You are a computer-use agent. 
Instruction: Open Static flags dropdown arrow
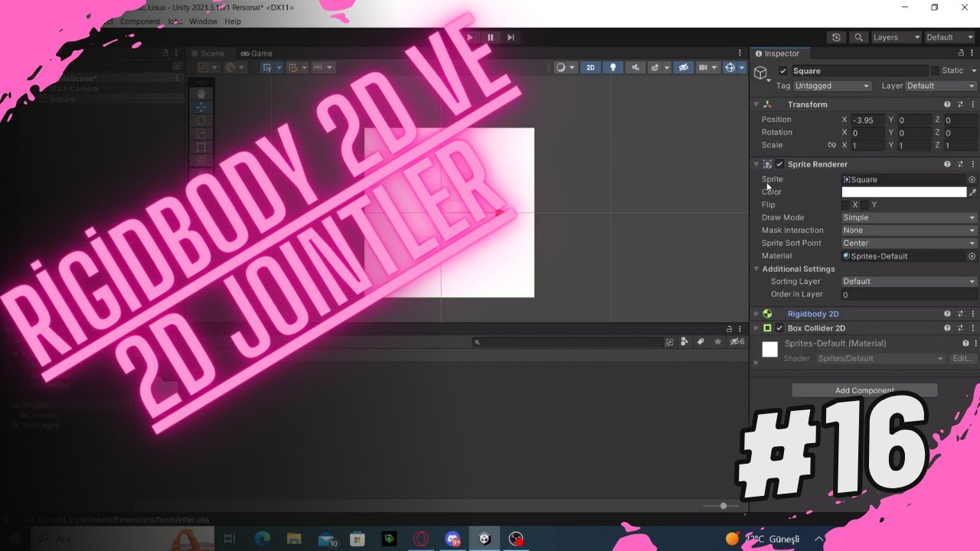point(972,70)
